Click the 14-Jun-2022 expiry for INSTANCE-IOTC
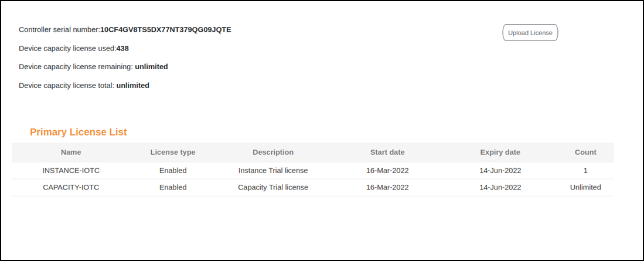 [500, 171]
